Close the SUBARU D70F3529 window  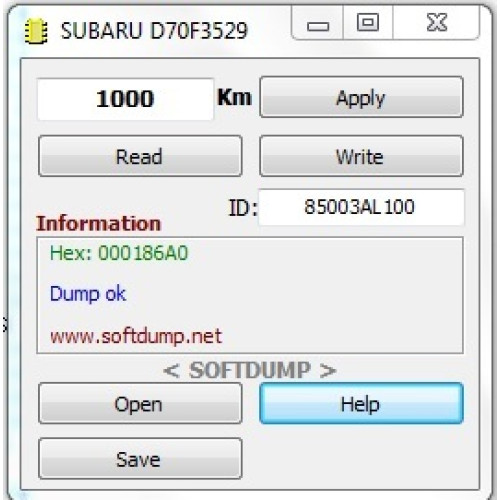click(x=436, y=24)
